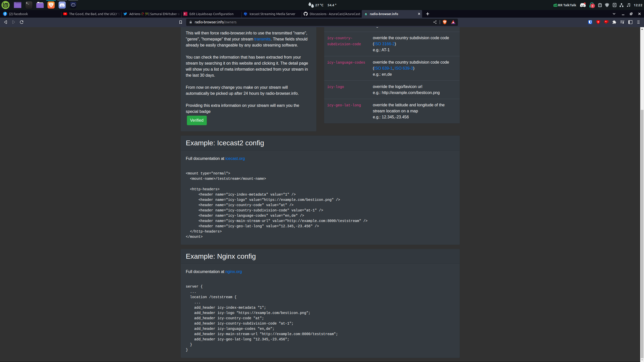Open the tab search dropdown
The image size is (644, 362).
coord(614,14)
